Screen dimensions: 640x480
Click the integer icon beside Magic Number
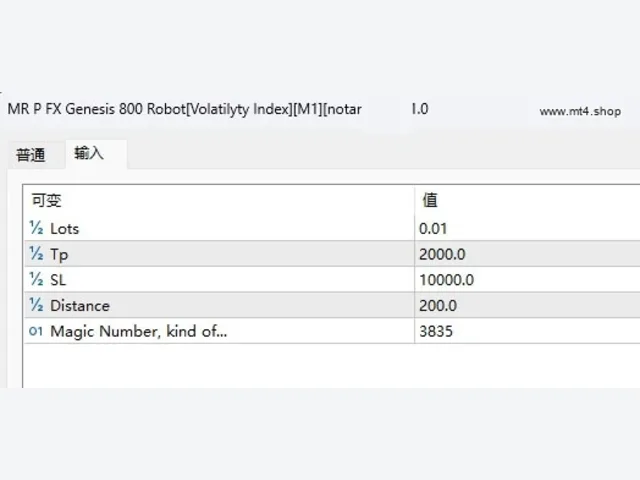pyautogui.click(x=36, y=331)
